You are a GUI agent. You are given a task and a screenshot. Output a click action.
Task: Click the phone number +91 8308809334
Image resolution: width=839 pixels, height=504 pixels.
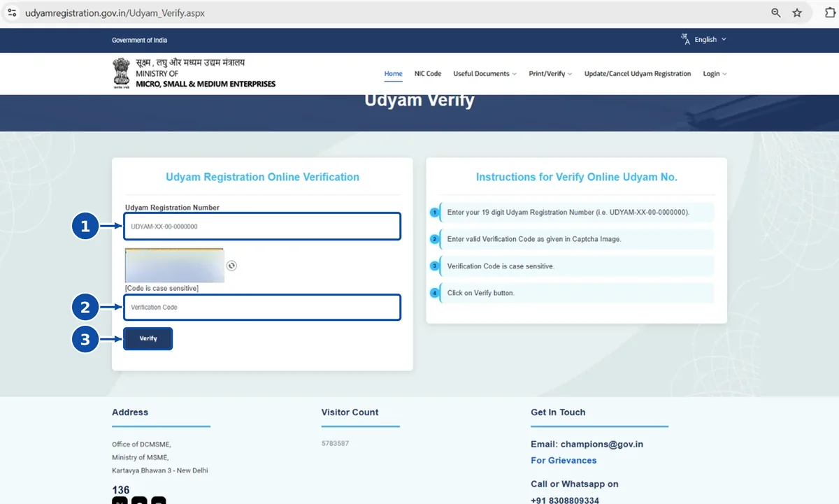565,501
